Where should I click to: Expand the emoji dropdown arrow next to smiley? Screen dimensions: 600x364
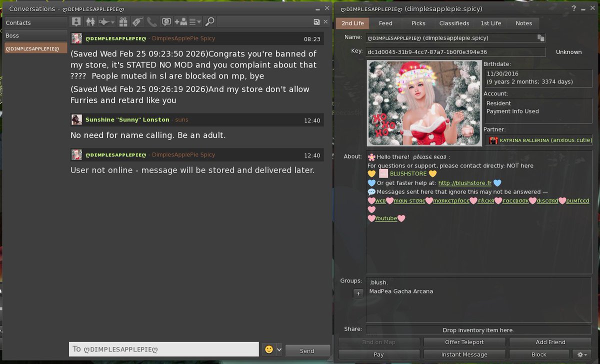[x=279, y=349]
